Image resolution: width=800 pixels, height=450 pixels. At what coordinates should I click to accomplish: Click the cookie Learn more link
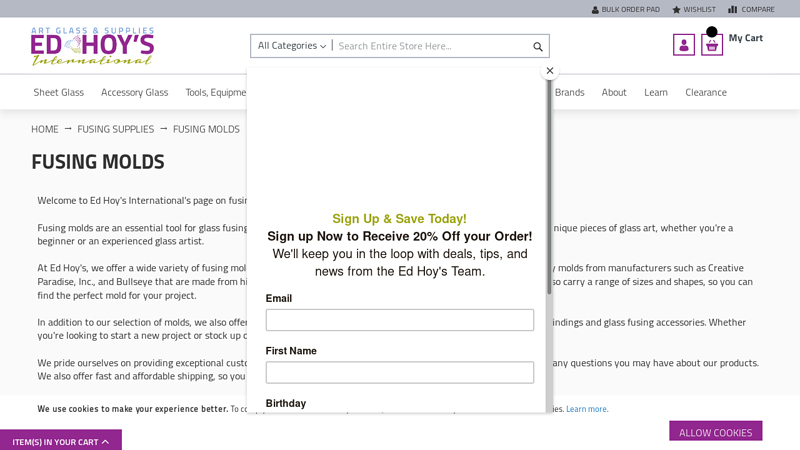pos(586,409)
